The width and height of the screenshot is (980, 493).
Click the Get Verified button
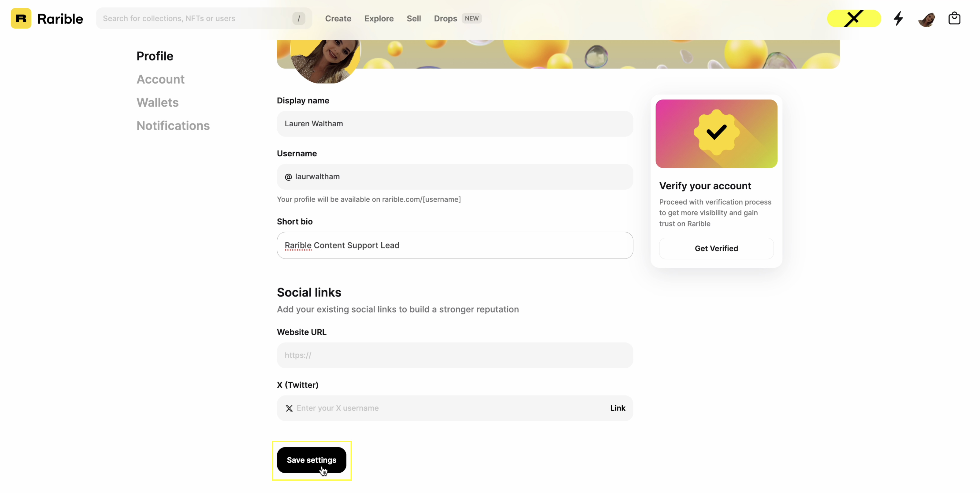pyautogui.click(x=716, y=248)
